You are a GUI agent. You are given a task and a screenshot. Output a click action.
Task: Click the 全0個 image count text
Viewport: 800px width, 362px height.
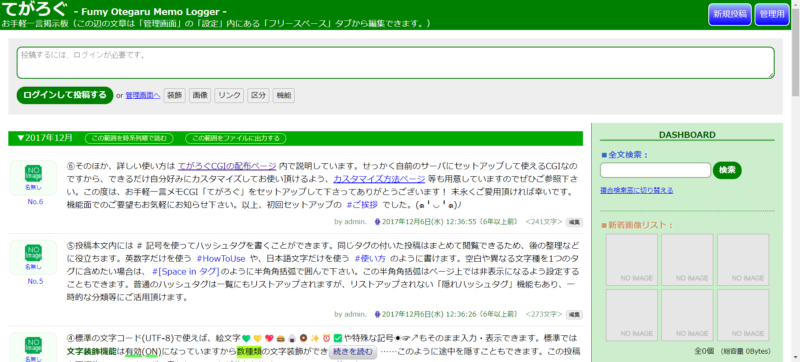pos(705,351)
